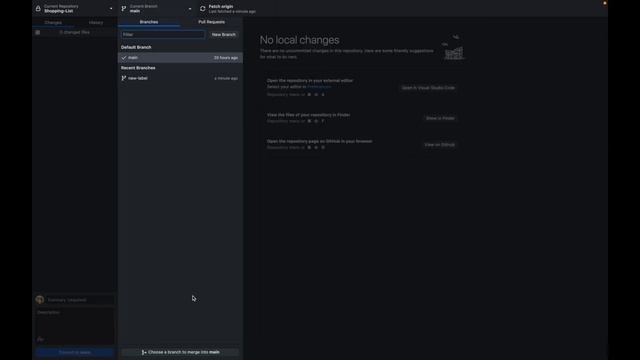Screen dimensions: 640x360
Task: Click the Fetch origin sync icon
Action: tap(202, 9)
